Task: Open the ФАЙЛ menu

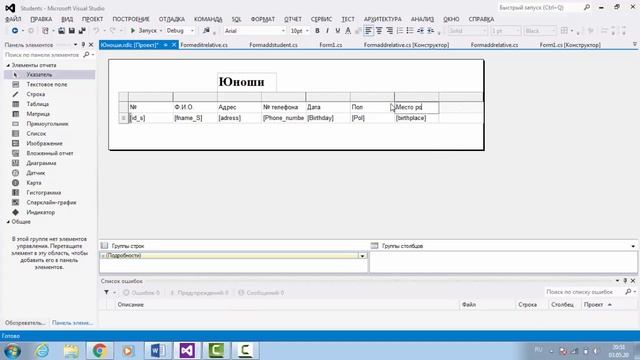Action: (x=13, y=19)
